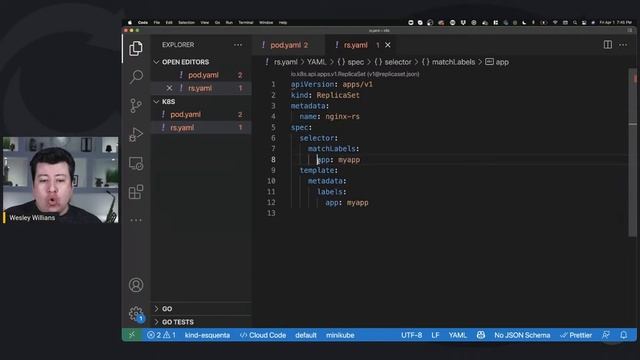Screen dimensions: 640x360
Task: Open the Run and Debug view
Action: (x=136, y=134)
